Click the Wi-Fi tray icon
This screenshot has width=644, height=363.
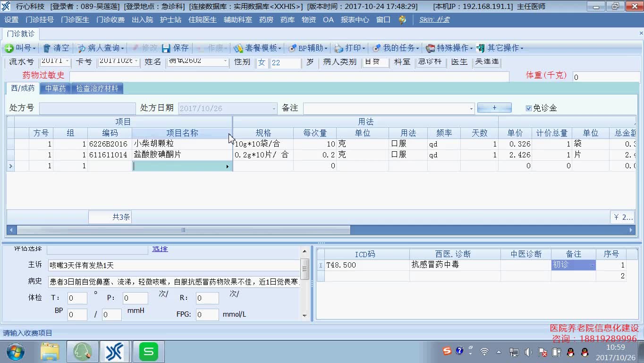(484, 352)
